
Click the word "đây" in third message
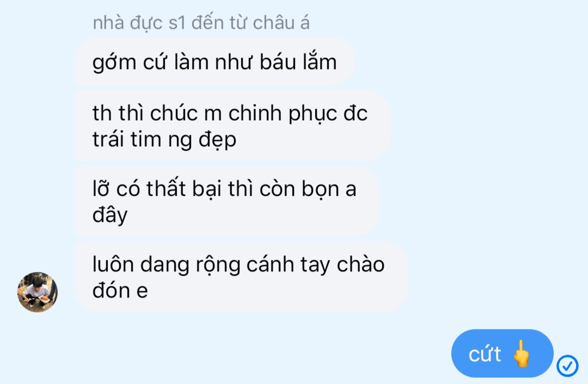point(110,215)
